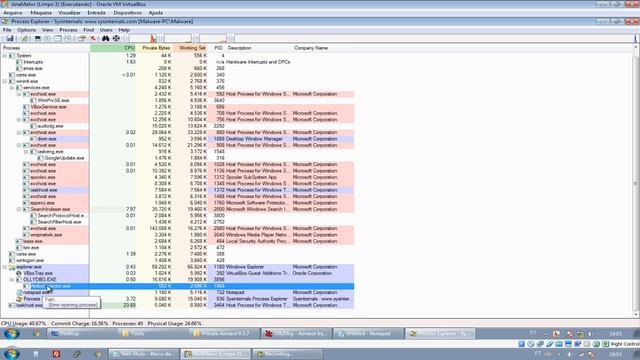Viewport: 640px width, 360px height.
Task: Click the Commit Charge status bar entry
Action: (80, 324)
